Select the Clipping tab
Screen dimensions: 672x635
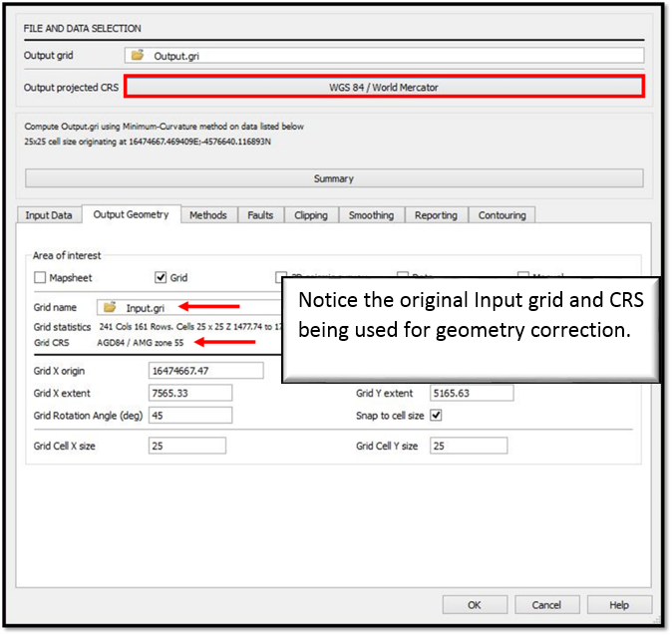(x=312, y=215)
